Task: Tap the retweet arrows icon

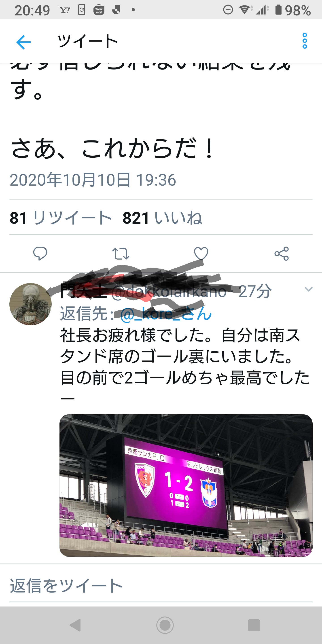Action: coord(121,254)
